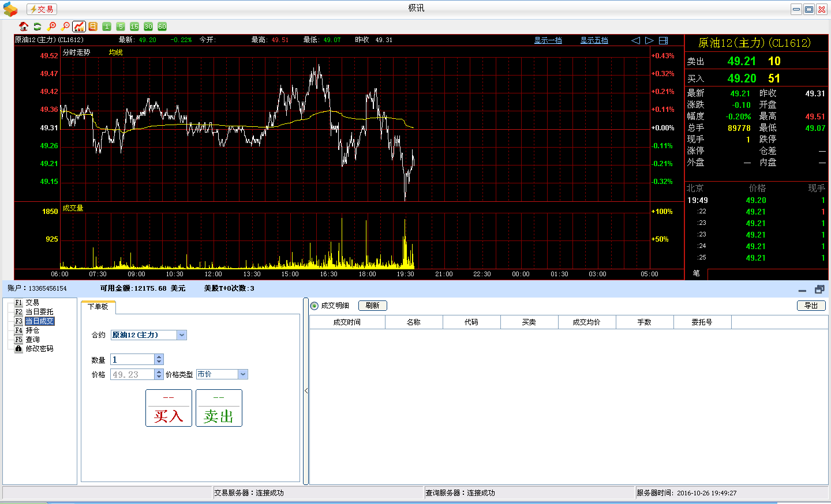Collapse the order panel with splitter arrow

306,391
